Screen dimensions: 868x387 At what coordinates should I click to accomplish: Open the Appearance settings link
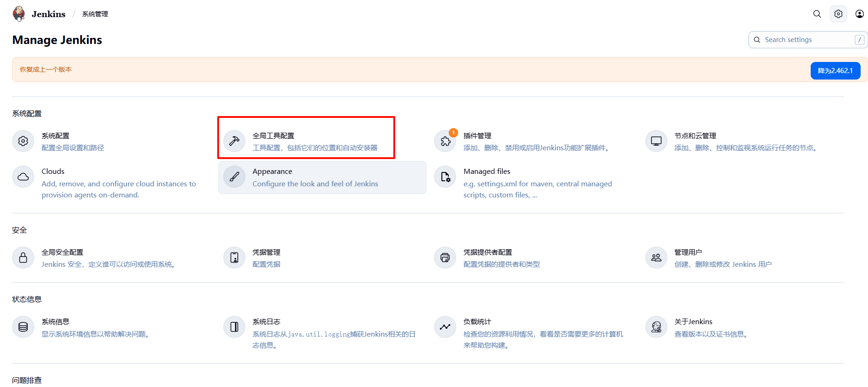pos(272,171)
